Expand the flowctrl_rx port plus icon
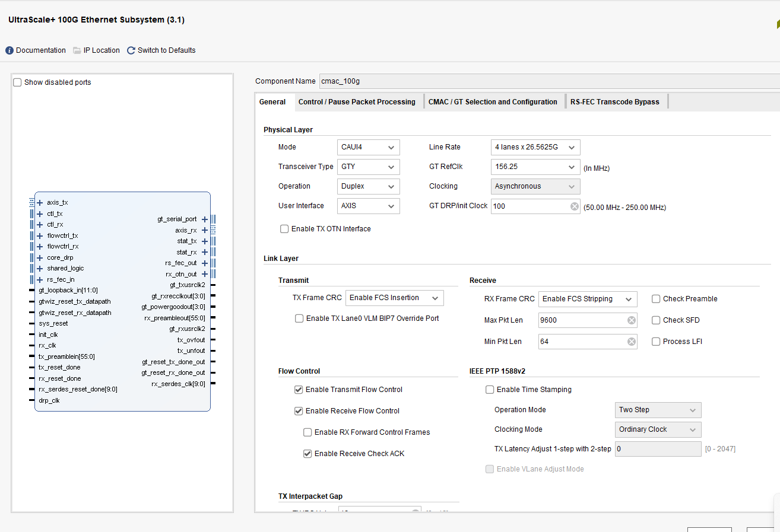780x532 pixels. tap(40, 247)
